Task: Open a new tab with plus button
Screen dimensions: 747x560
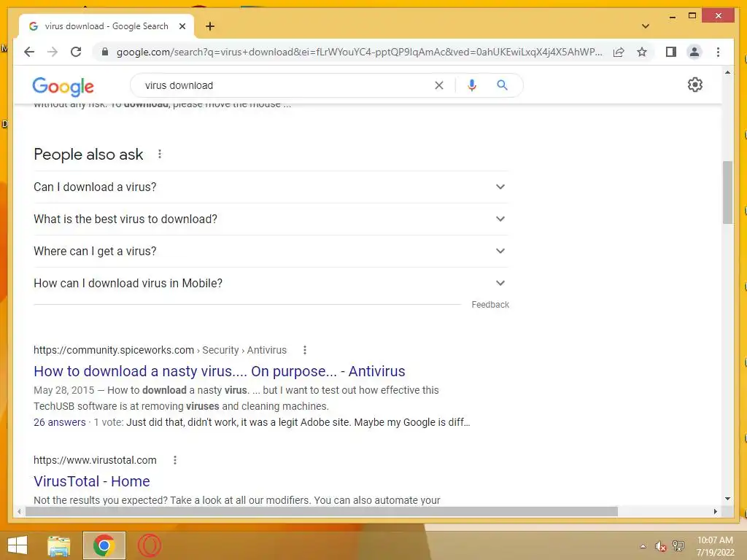Action: (209, 26)
